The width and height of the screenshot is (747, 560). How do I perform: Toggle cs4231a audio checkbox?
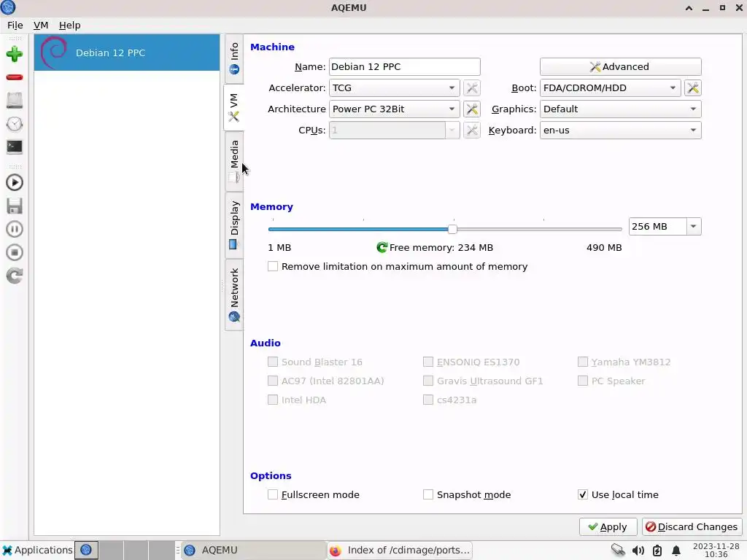pyautogui.click(x=428, y=400)
